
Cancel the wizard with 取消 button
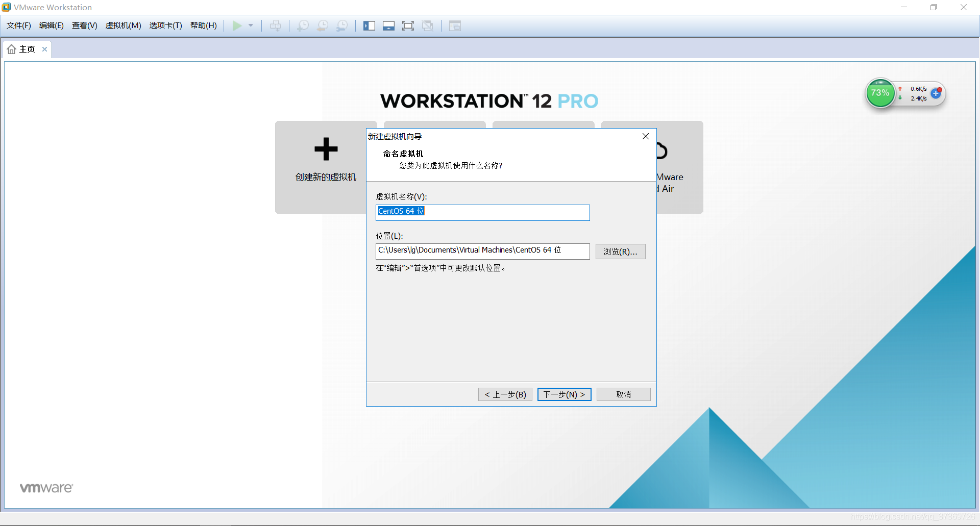623,394
